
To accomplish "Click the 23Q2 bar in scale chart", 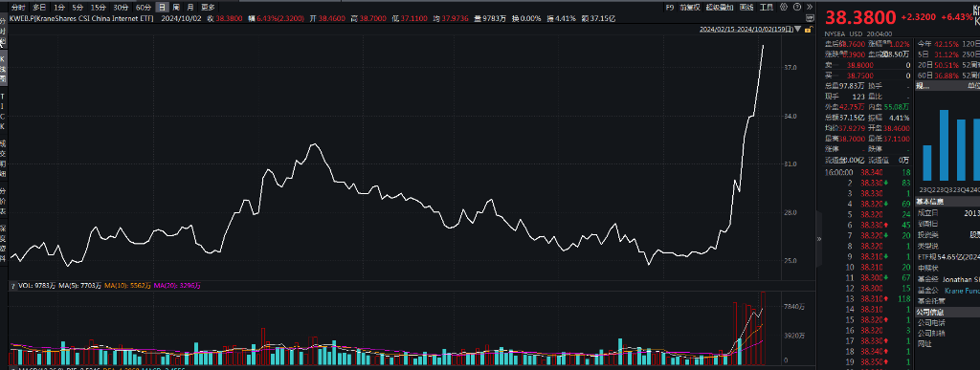I will (926, 163).
